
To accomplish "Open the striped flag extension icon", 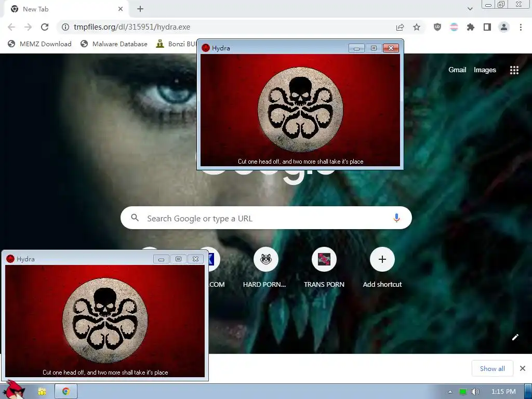I will 454,27.
